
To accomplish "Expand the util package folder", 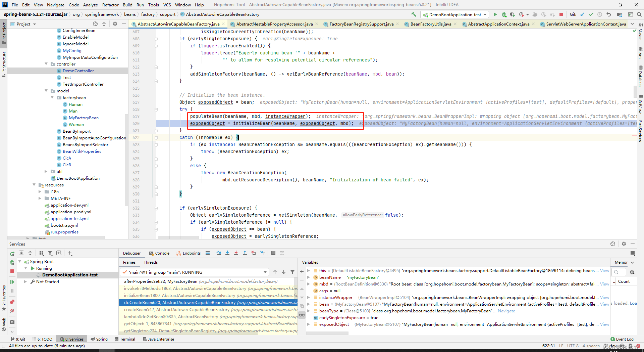I will point(46,171).
